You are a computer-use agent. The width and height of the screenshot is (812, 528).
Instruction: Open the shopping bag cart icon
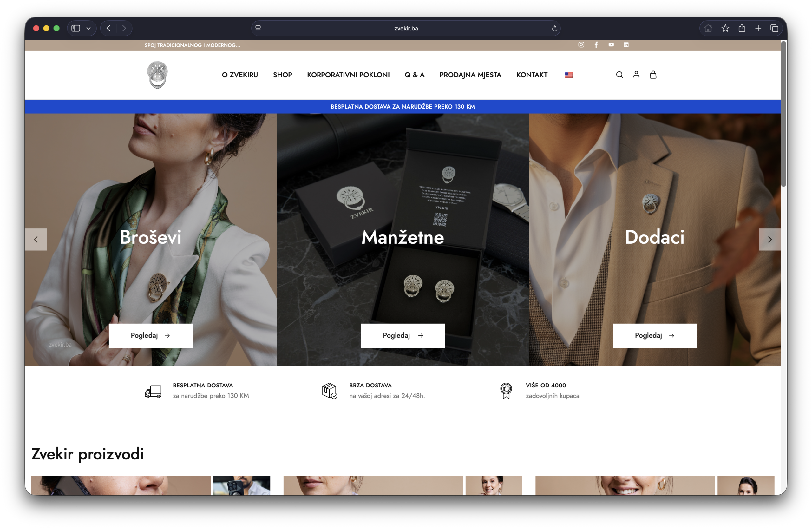pos(653,75)
